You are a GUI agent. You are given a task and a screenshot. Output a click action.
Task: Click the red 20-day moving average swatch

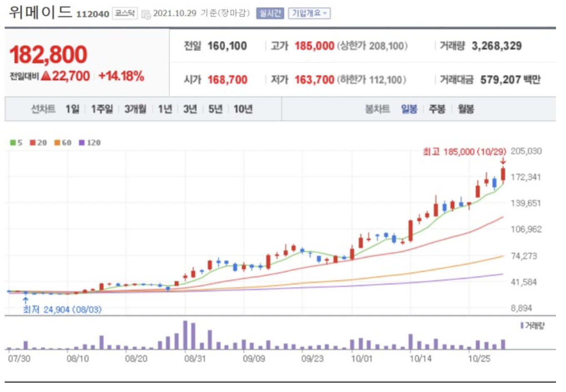click(x=33, y=143)
